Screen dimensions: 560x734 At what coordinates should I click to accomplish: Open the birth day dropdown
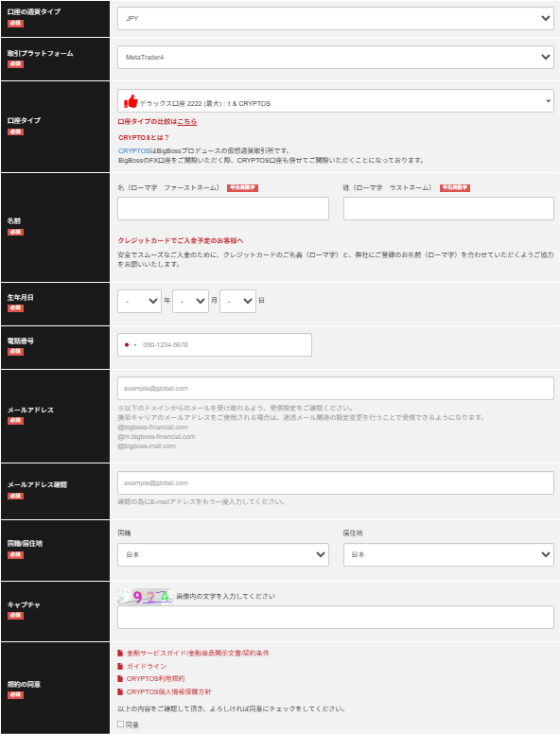[x=237, y=301]
